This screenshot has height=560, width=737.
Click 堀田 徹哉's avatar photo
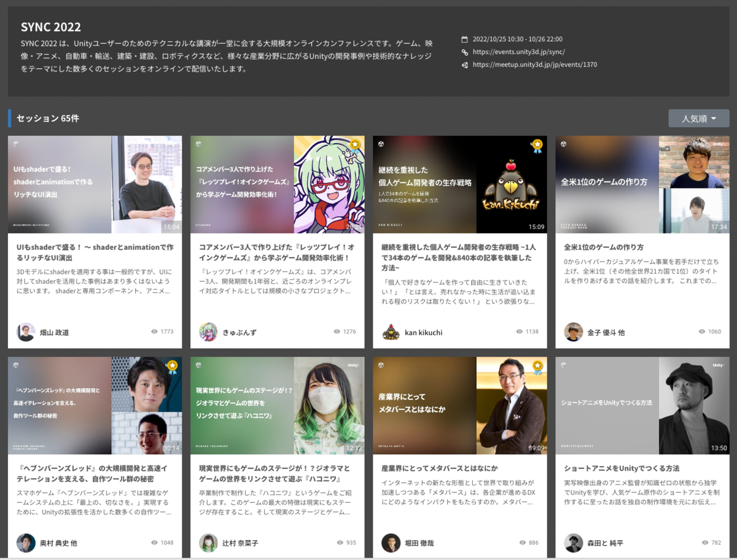point(391,543)
